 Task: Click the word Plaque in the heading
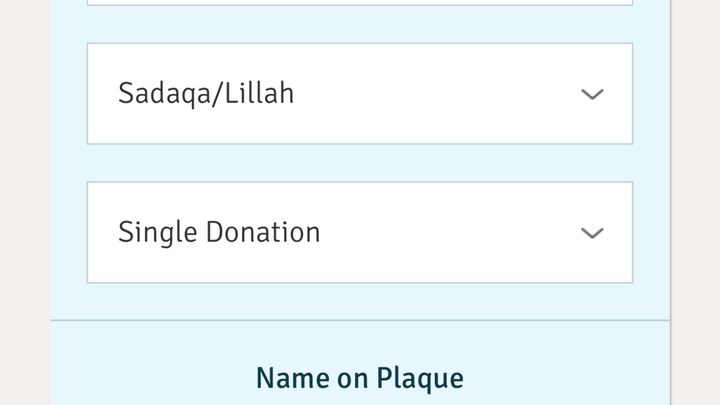pyautogui.click(x=420, y=380)
